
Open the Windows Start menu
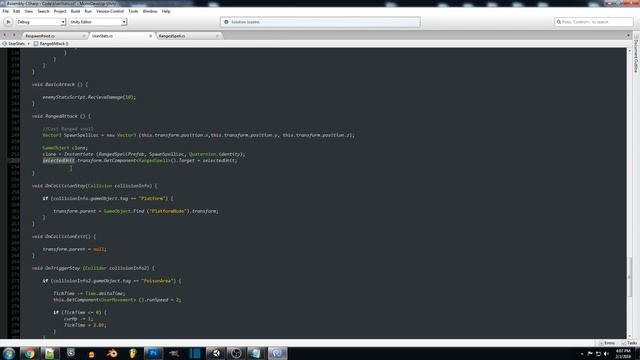[x=9, y=353]
